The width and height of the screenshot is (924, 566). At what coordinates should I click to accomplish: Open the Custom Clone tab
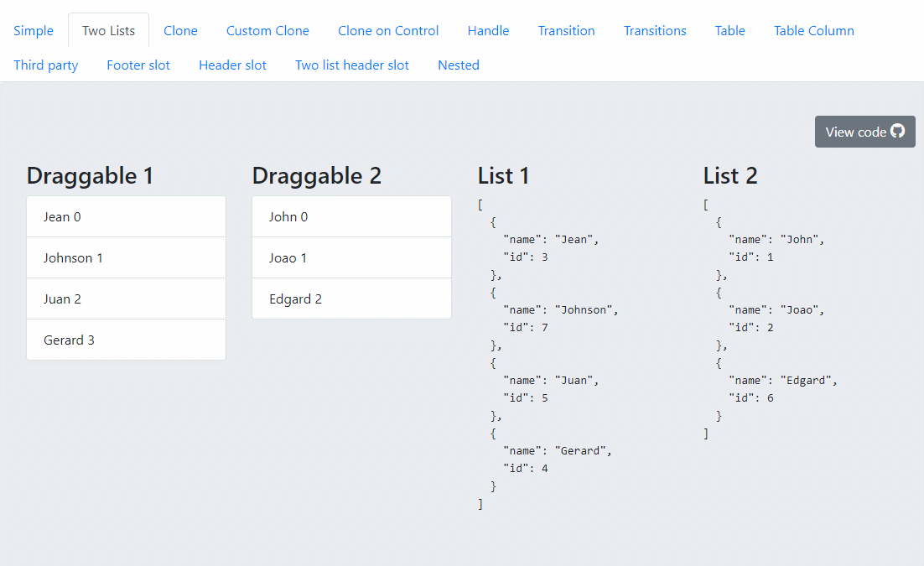click(267, 31)
